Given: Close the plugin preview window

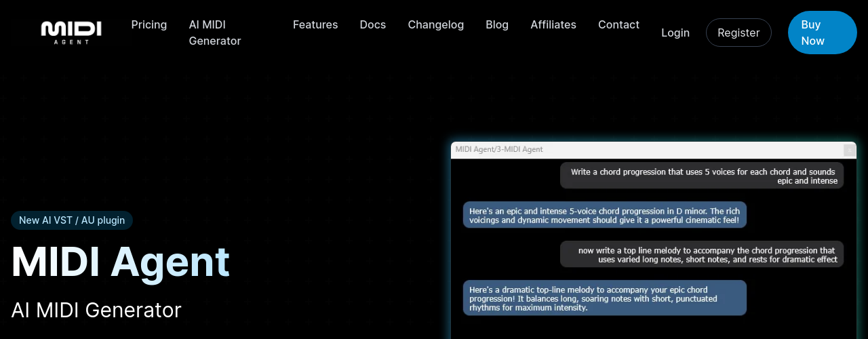Looking at the screenshot, I should click(x=849, y=150).
